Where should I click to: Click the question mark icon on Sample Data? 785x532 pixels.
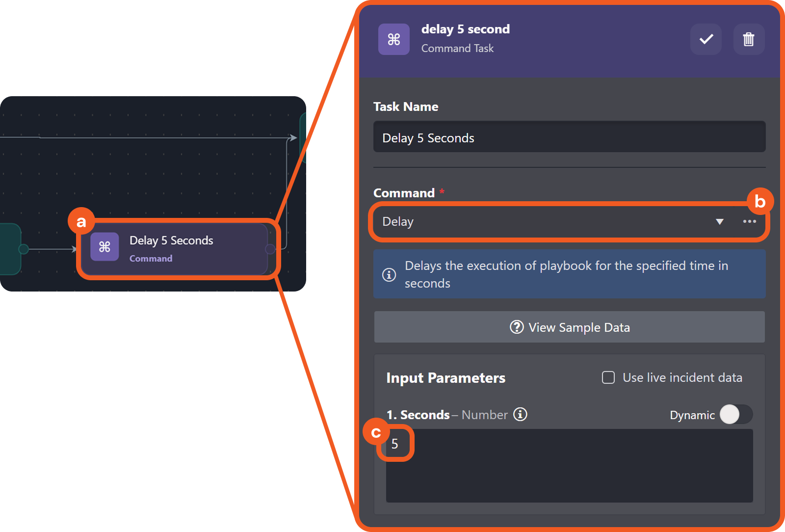(517, 327)
